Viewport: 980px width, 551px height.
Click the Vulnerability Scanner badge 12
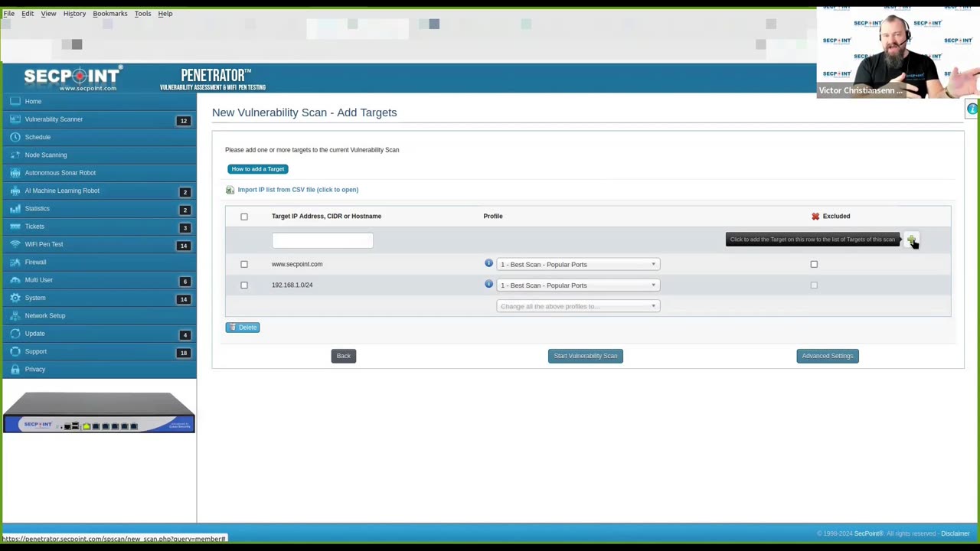[x=183, y=121]
